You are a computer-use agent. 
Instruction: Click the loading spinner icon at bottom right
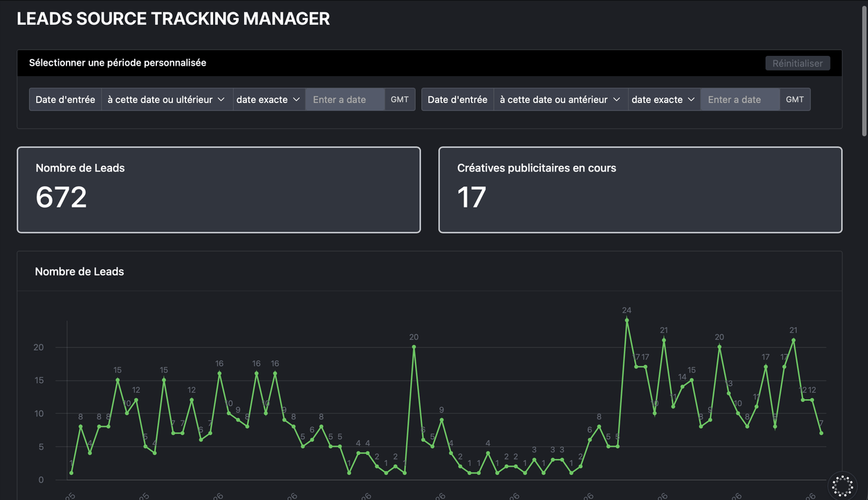point(842,485)
